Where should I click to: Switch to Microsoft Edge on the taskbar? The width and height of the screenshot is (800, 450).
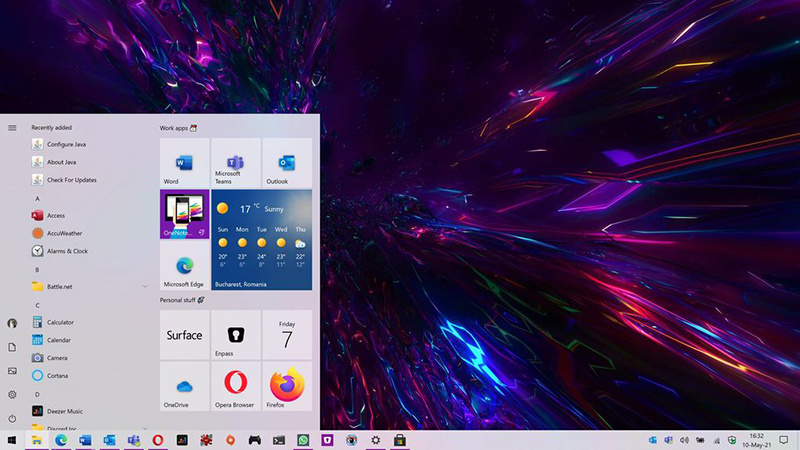point(61,440)
